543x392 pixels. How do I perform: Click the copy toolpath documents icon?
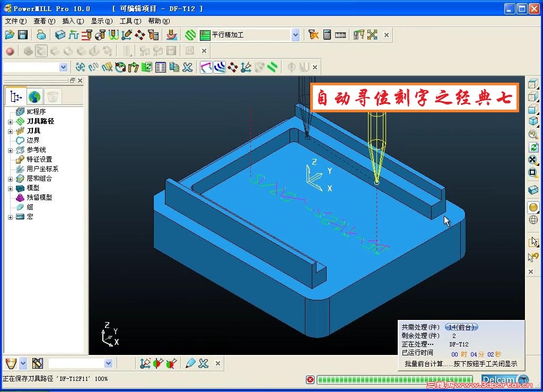pos(174,67)
